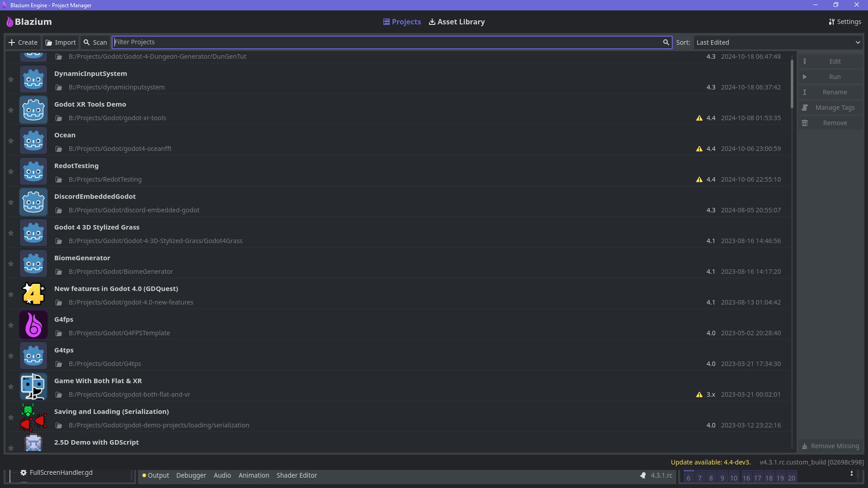Toggle the star on DiscordEmbeddedGodot
This screenshot has width=868, height=488.
[x=10, y=202]
